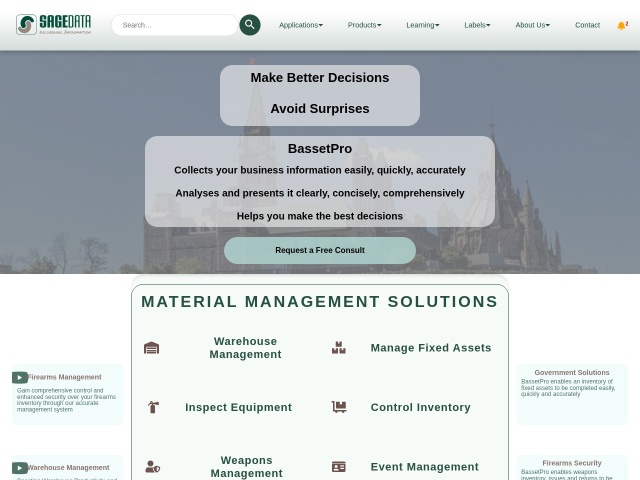This screenshot has width=640, height=480.
Task: Click the warehouse icon beside Warehouse Management
Action: coord(151,348)
